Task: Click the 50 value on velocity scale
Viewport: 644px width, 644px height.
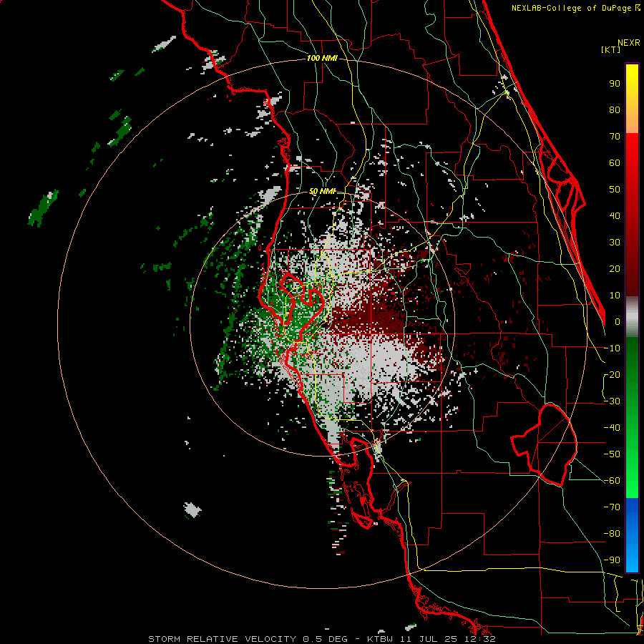Action: (615, 190)
